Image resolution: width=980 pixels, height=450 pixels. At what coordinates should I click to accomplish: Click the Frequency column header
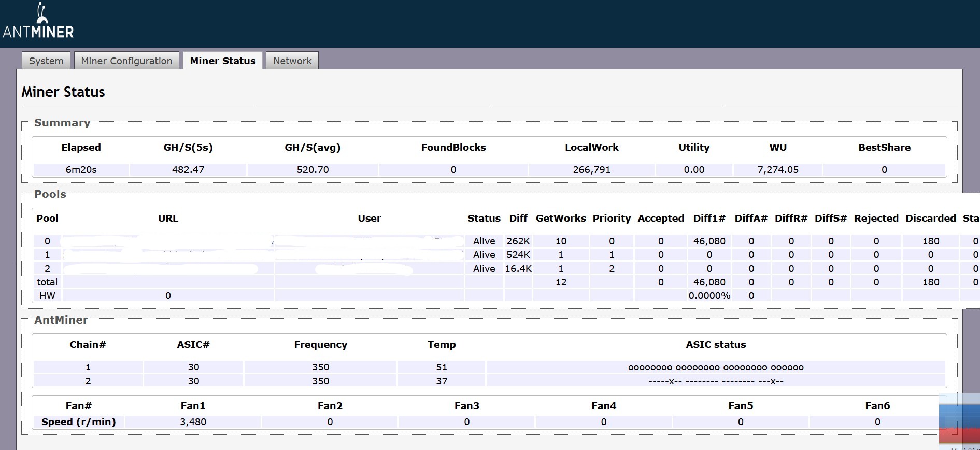320,345
